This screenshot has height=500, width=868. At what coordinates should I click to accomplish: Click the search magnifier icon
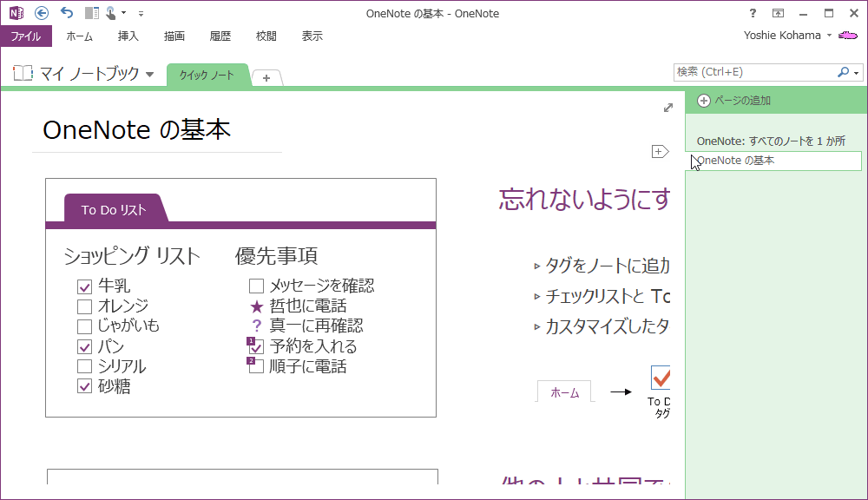coord(843,72)
